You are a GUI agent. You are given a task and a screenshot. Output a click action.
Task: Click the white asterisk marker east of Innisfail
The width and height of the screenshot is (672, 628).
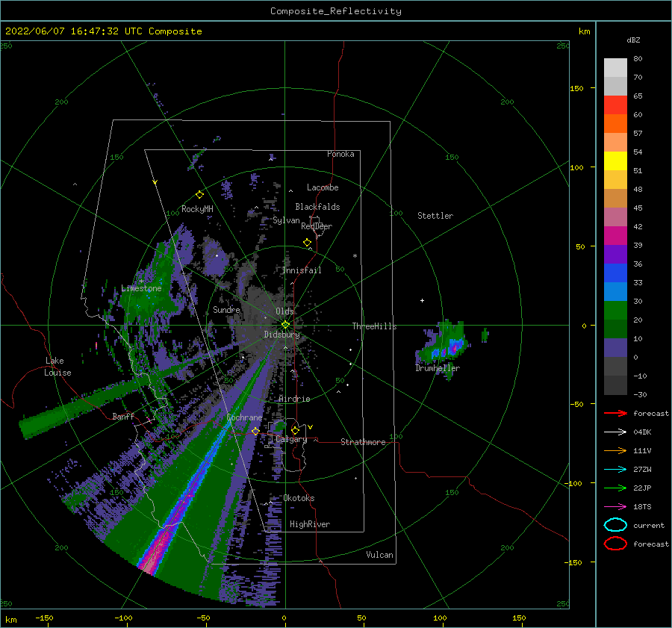tap(355, 256)
